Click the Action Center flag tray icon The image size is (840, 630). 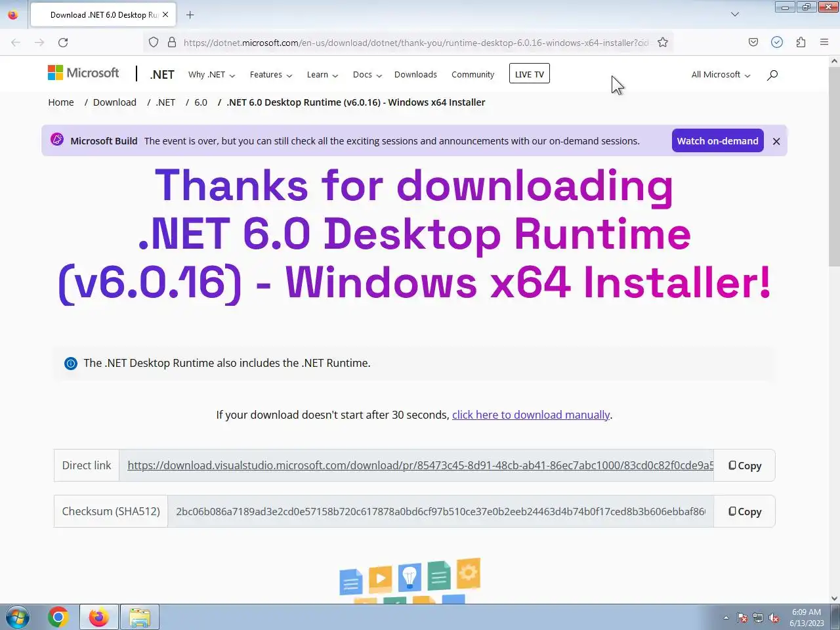pyautogui.click(x=742, y=618)
